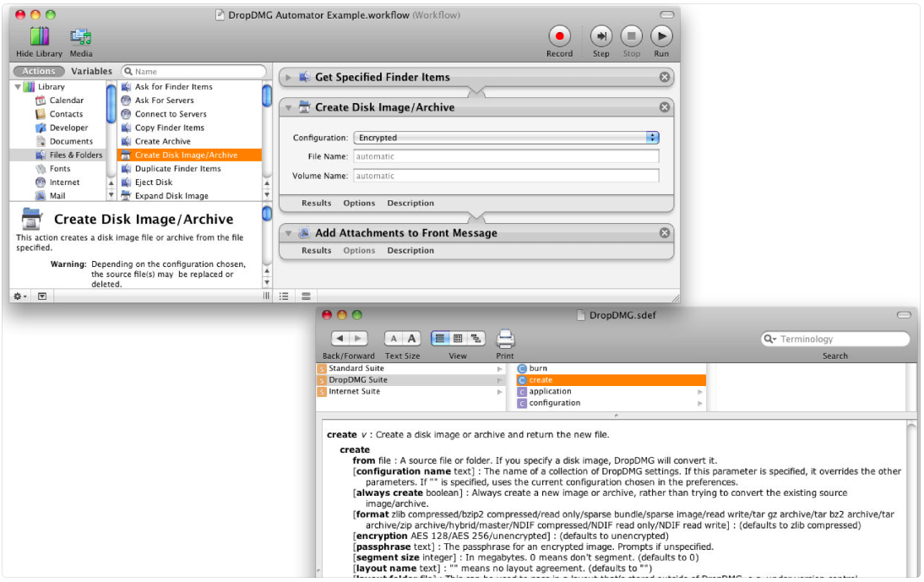Switch to the Variables tab

[x=91, y=71]
